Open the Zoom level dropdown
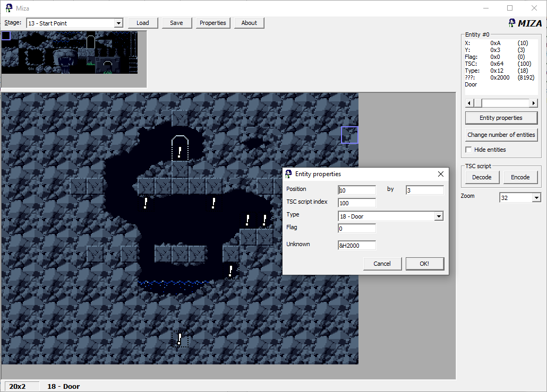The image size is (547, 392). (x=536, y=198)
